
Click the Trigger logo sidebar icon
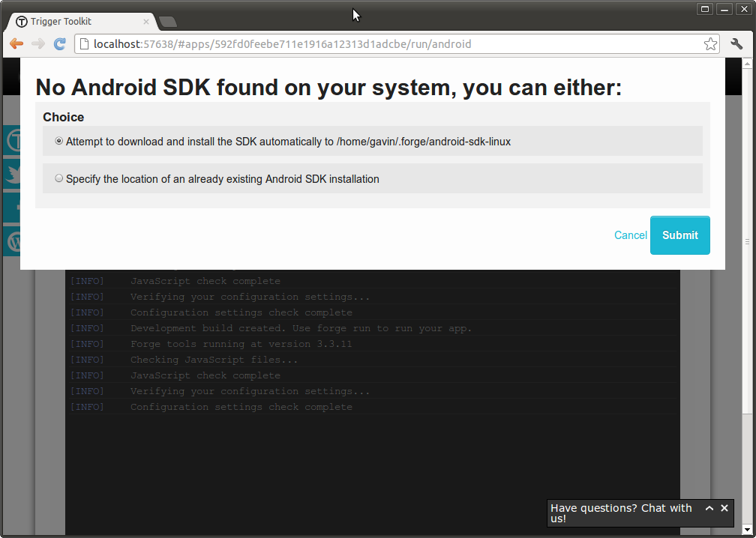(x=12, y=141)
